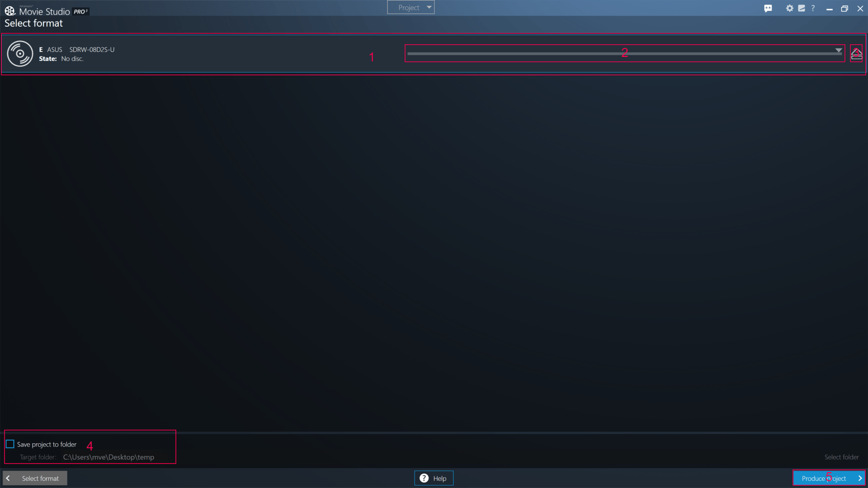Go back with the Select format button
This screenshot has height=488, width=868.
[x=35, y=478]
